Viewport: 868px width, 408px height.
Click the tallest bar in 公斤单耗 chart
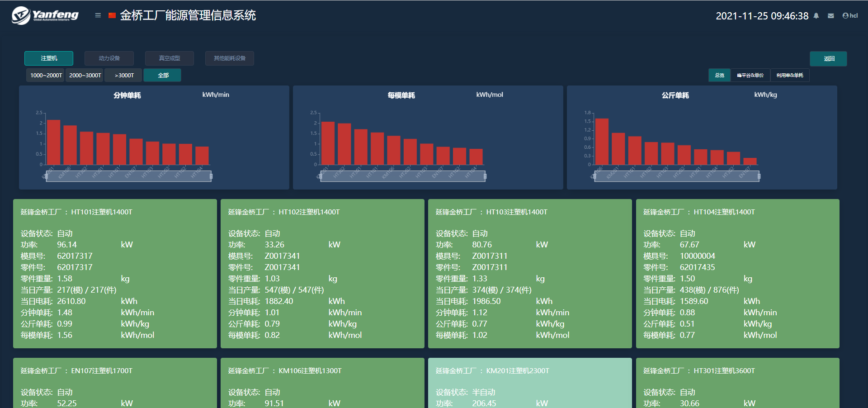pyautogui.click(x=602, y=142)
